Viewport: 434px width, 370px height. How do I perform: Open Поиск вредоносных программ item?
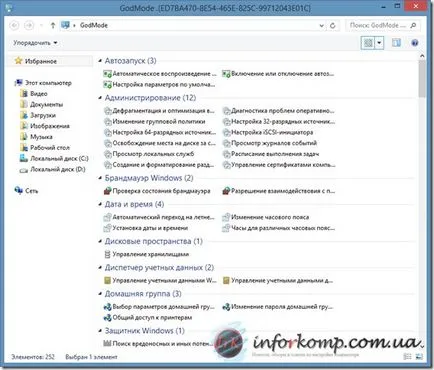[x=158, y=344]
